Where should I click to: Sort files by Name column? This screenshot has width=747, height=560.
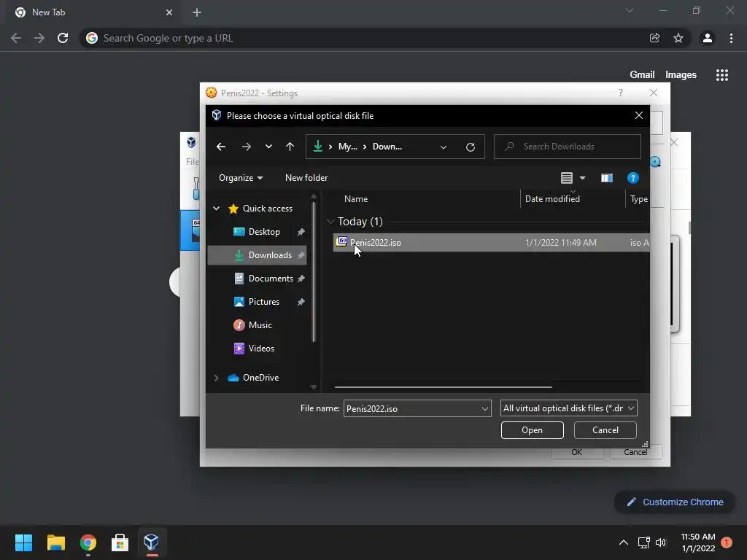click(x=356, y=199)
